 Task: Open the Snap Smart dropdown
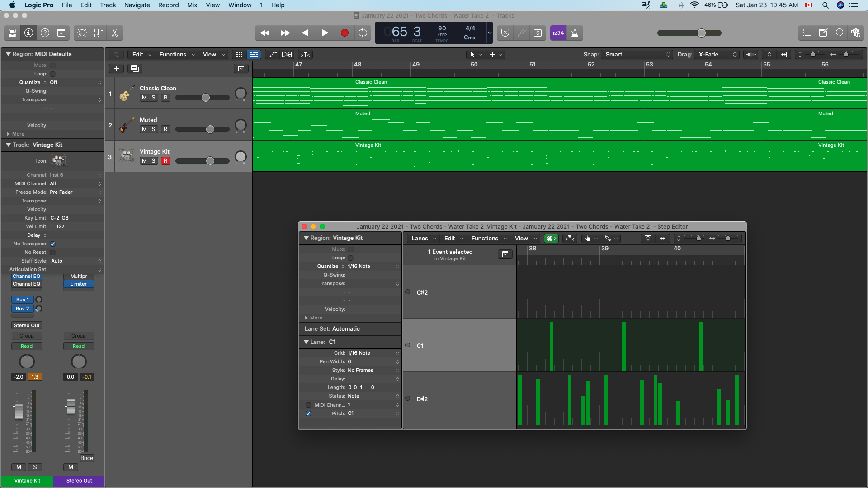(x=637, y=55)
